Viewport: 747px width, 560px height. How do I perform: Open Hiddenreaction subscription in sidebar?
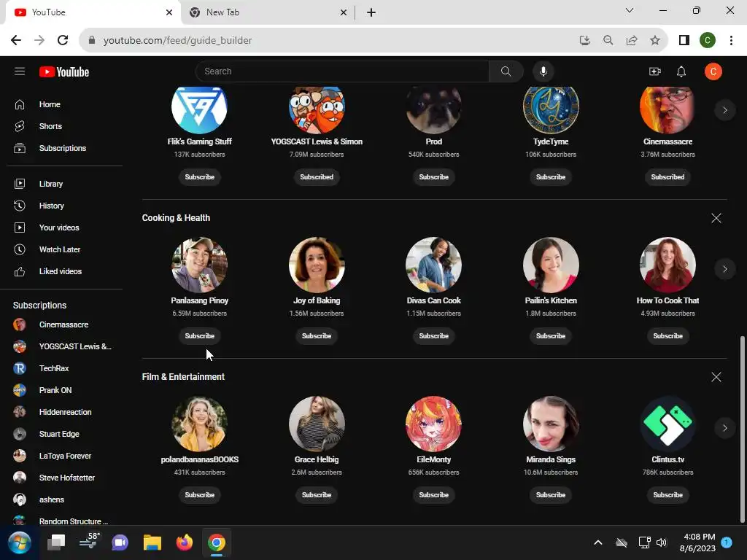coord(65,413)
